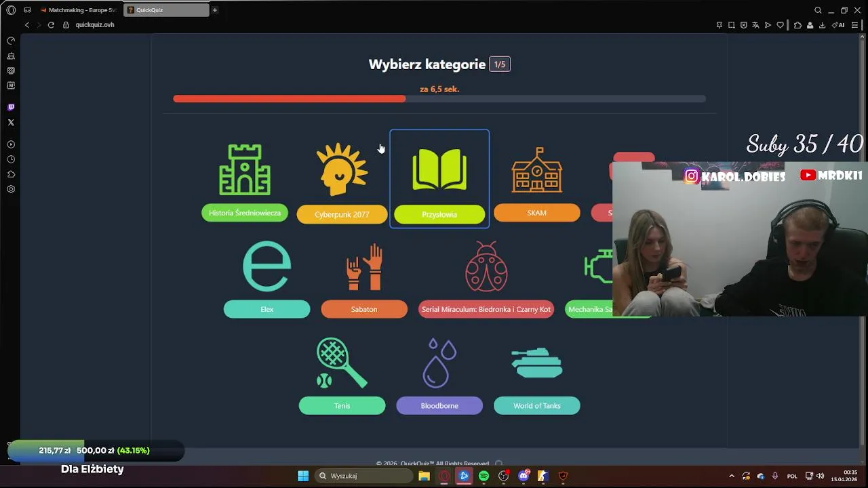Open File Explorer from the taskbar
The width and height of the screenshot is (868, 488).
point(424,476)
